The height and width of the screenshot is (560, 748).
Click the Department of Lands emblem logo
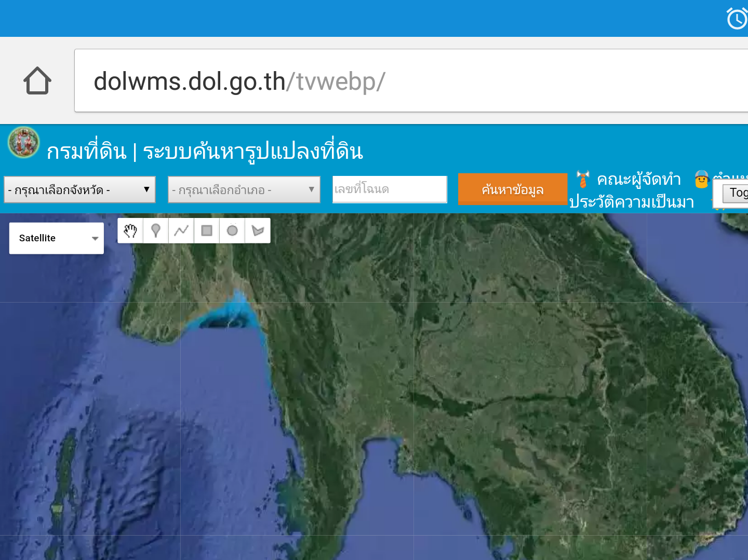tap(24, 142)
